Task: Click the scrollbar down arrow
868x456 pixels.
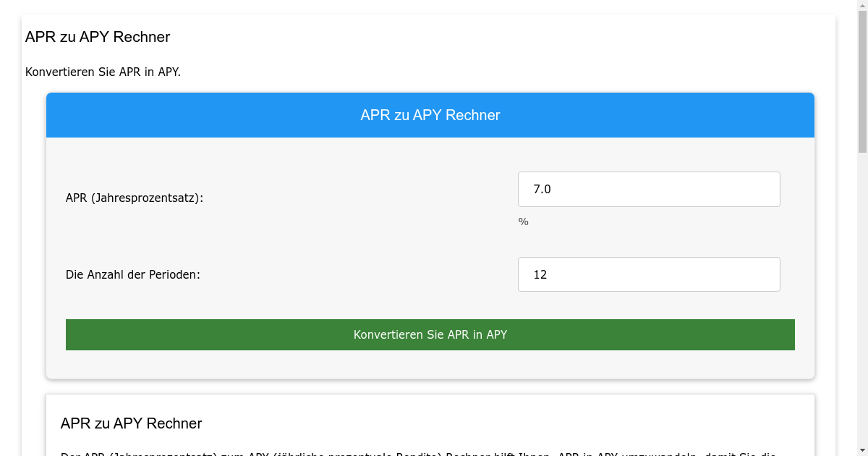Action: click(x=862, y=451)
